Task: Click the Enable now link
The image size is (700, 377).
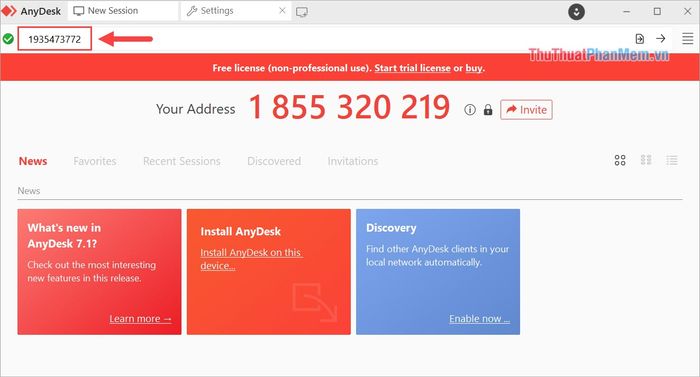Action: [479, 318]
